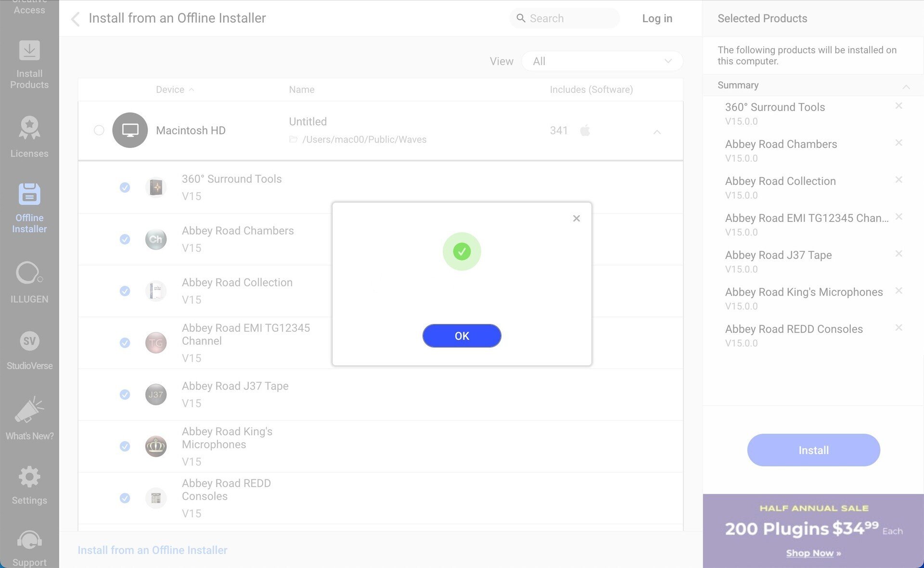This screenshot has width=924, height=568.
Task: Collapse the Macintosh HD device row
Action: click(657, 131)
